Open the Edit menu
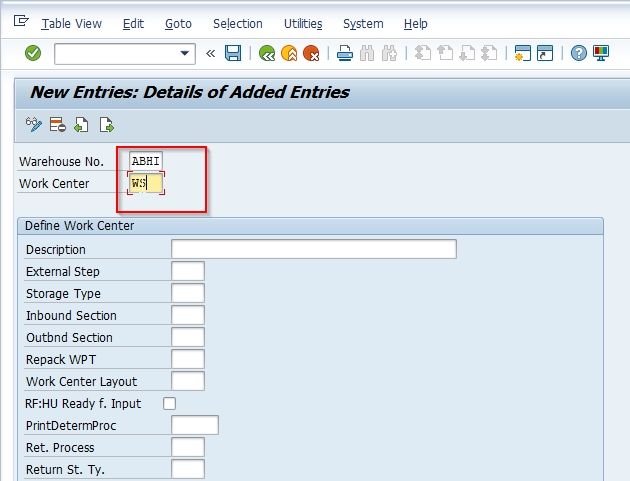The width and height of the screenshot is (630, 481). [x=133, y=24]
